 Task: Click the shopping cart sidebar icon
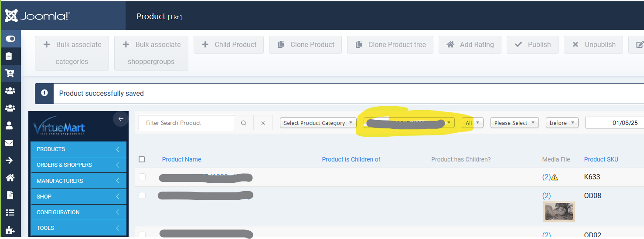[10, 74]
